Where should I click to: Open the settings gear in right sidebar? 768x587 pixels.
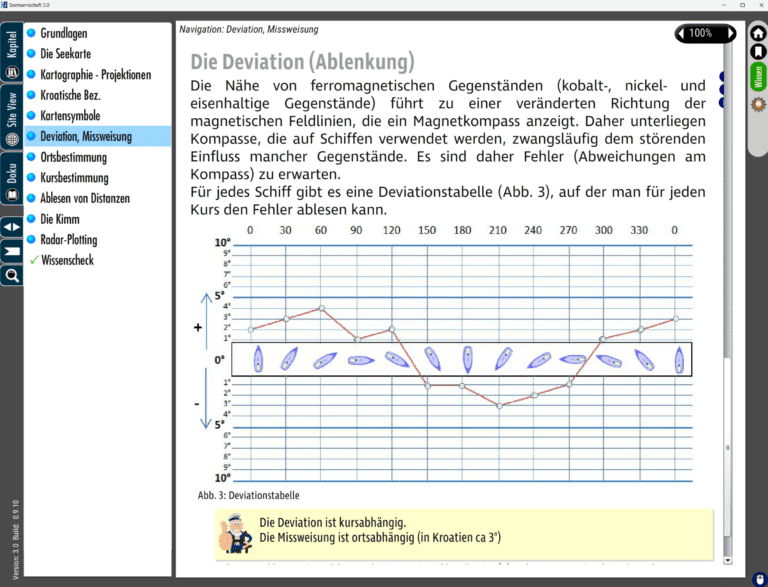(758, 104)
